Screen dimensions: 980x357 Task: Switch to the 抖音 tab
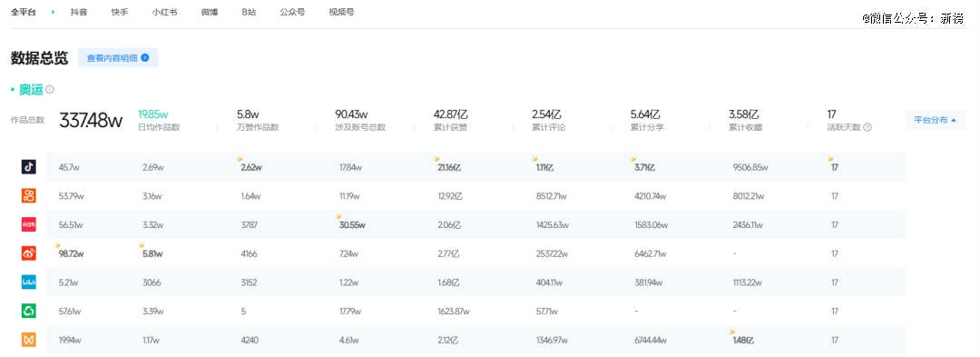pos(79,12)
